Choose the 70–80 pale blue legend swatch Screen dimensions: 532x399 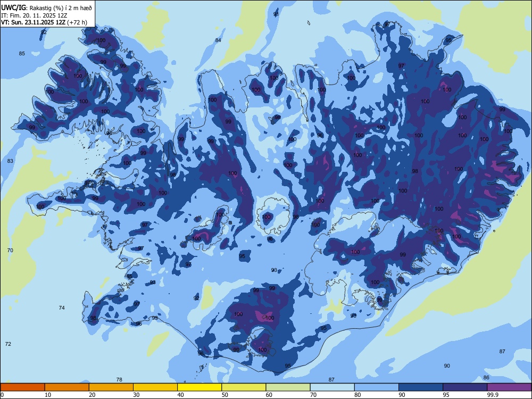coord(332,387)
